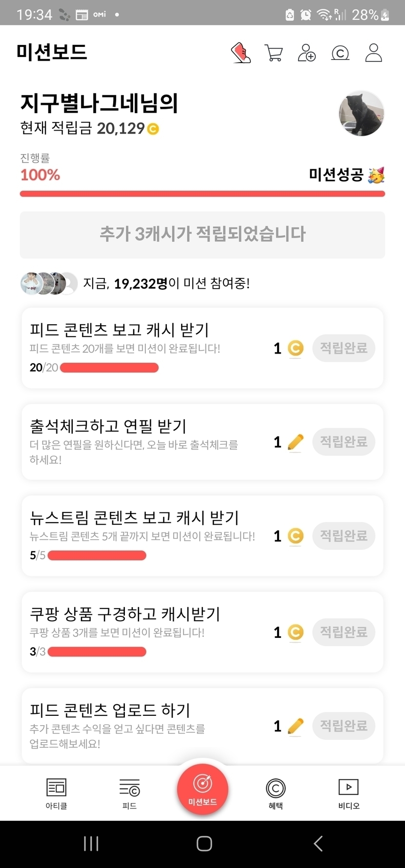Viewport: 405px width, 868px height.
Task: Tap the black cat profile picture
Action: (x=362, y=114)
